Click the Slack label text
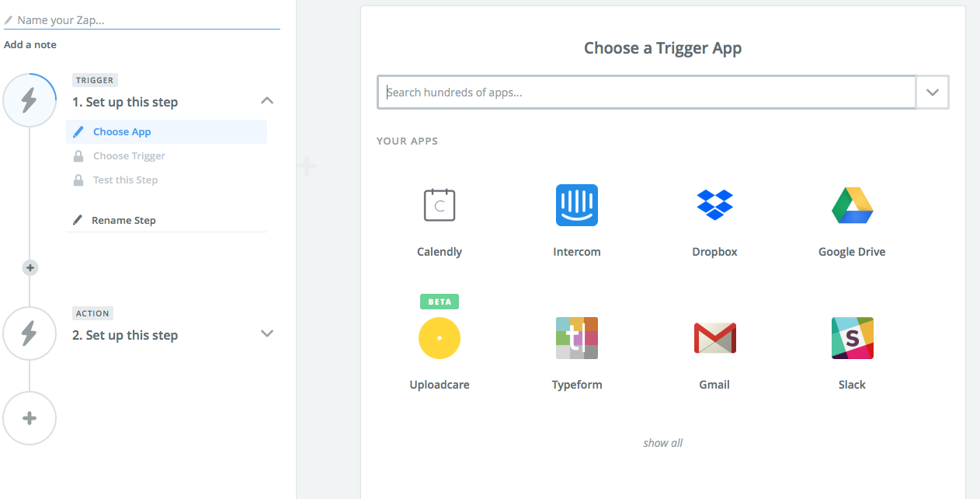Image resolution: width=980 pixels, height=499 pixels. (852, 385)
